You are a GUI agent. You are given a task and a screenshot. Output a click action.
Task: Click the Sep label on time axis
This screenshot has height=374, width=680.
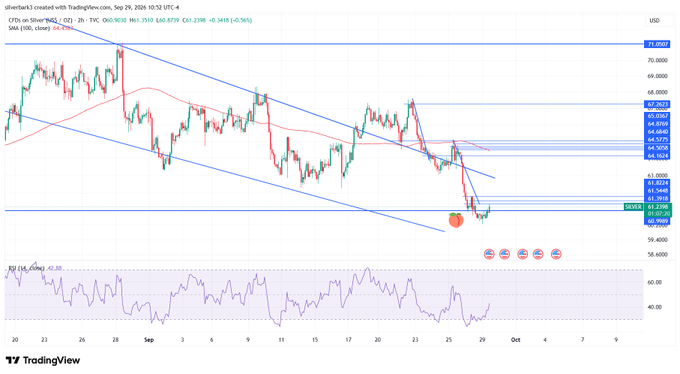click(x=149, y=340)
